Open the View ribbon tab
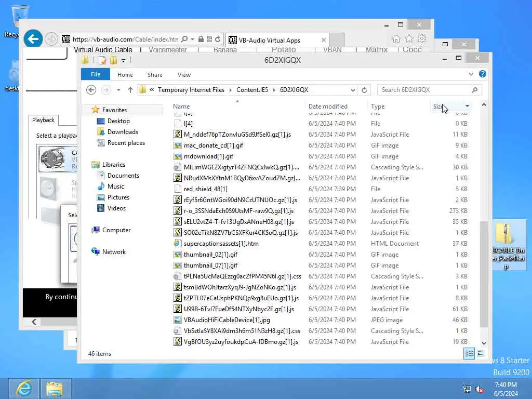 pyautogui.click(x=184, y=75)
